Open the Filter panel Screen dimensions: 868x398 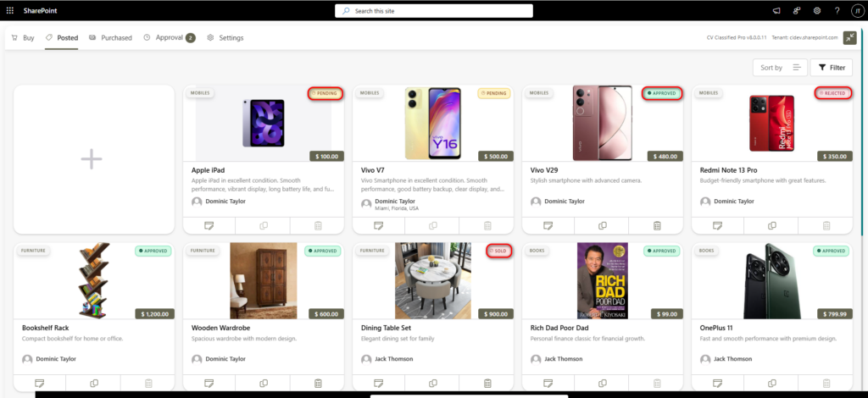832,68
